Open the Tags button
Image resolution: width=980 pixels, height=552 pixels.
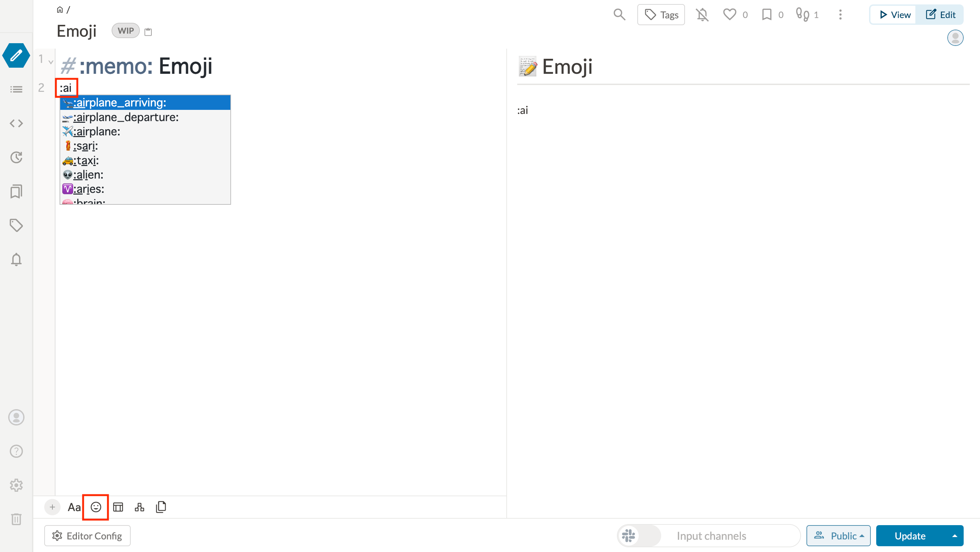tap(661, 15)
